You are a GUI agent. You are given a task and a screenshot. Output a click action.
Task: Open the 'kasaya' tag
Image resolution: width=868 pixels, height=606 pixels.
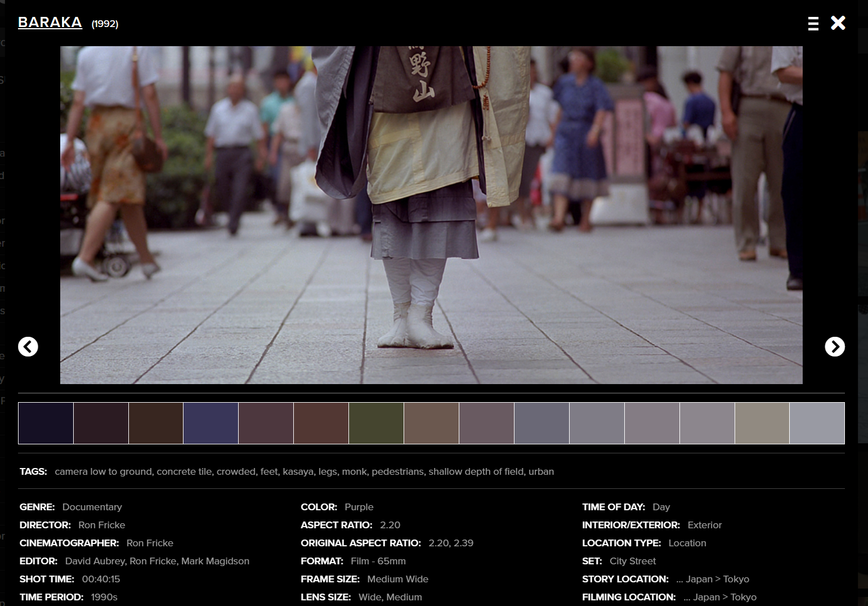pyautogui.click(x=297, y=471)
